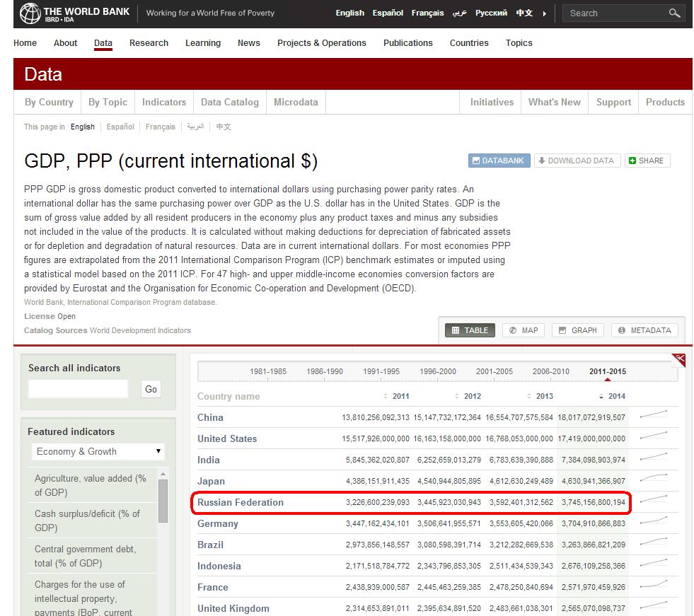Open the Support tab
Image resolution: width=694 pixels, height=616 pixels.
pyautogui.click(x=613, y=103)
